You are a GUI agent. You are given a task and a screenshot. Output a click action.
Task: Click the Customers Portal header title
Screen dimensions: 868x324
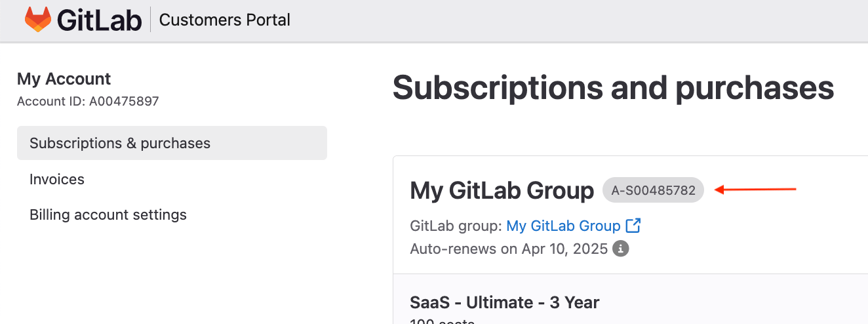(x=224, y=20)
